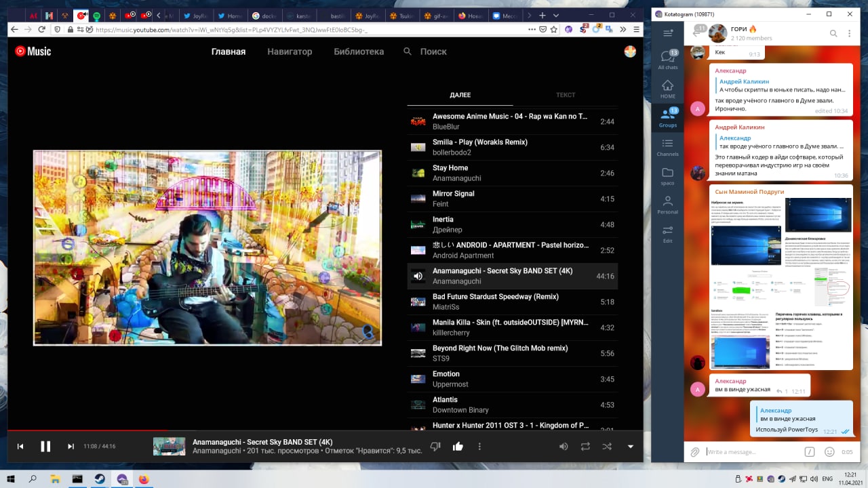Screen dimensions: 868x488
Task: Open the Personal folder in Kotatogram
Action: tap(668, 205)
